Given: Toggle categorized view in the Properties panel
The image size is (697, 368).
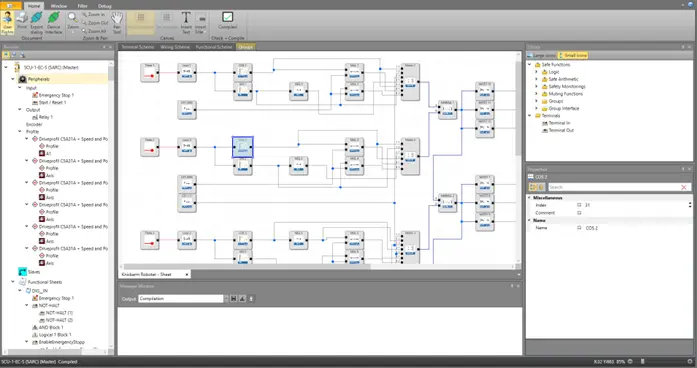Looking at the screenshot, I should click(533, 187).
